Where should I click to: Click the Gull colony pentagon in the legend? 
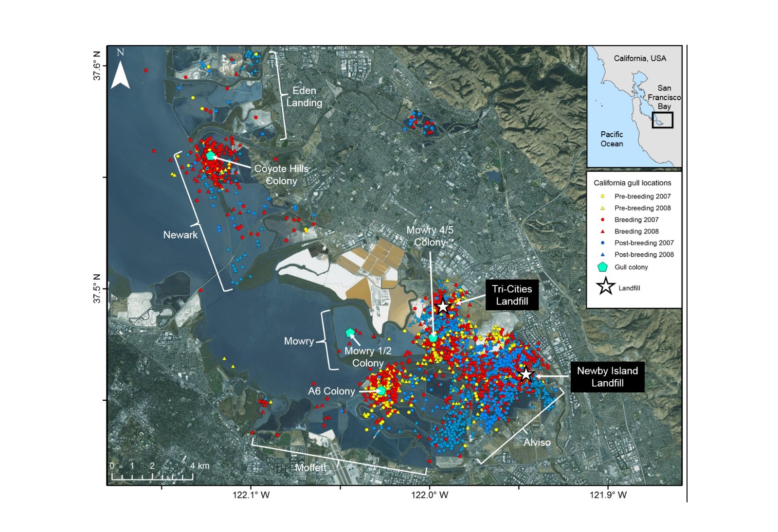pos(602,267)
